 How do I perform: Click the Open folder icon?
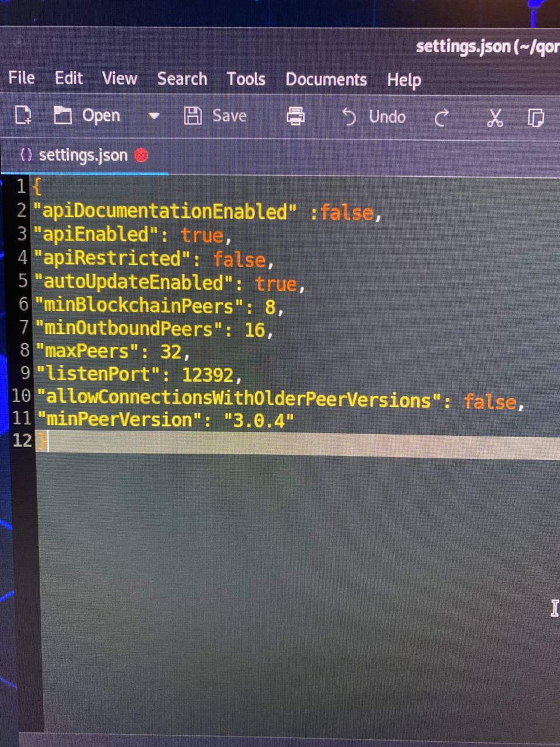point(62,116)
